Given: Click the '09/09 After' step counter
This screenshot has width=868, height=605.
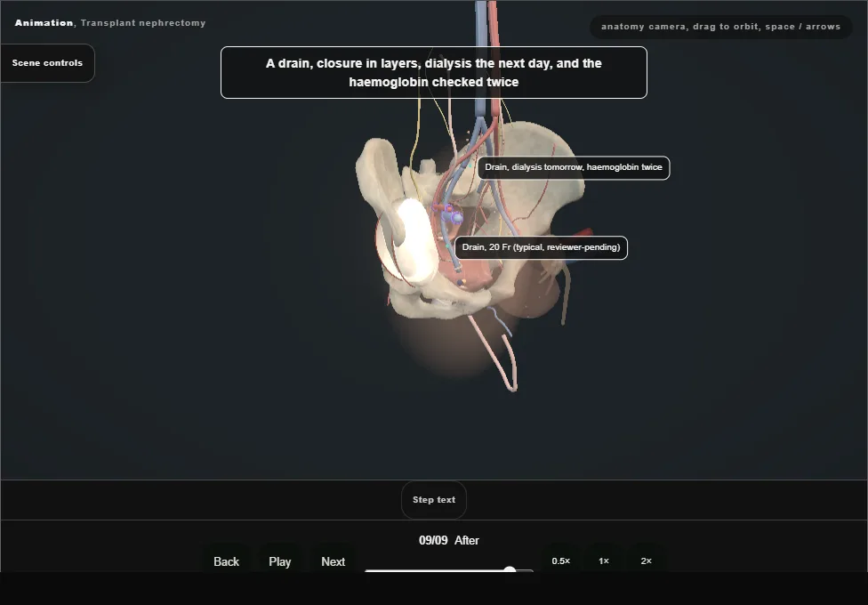Looking at the screenshot, I should [449, 540].
